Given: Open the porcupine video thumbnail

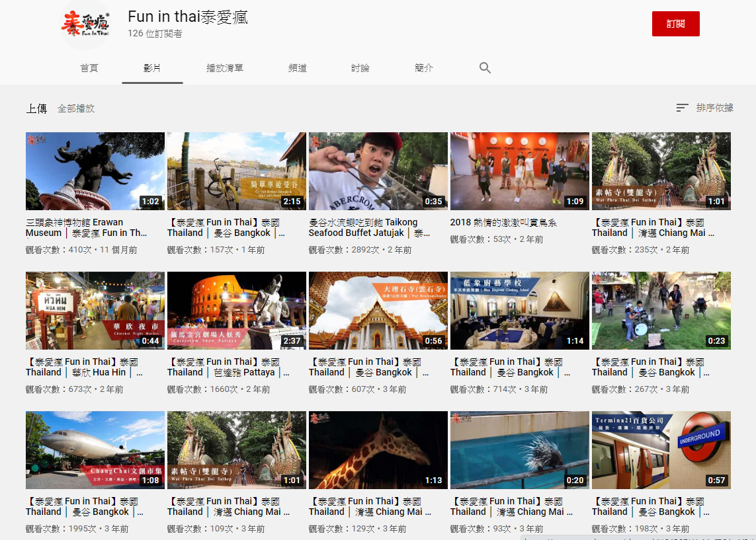Looking at the screenshot, I should coord(520,450).
